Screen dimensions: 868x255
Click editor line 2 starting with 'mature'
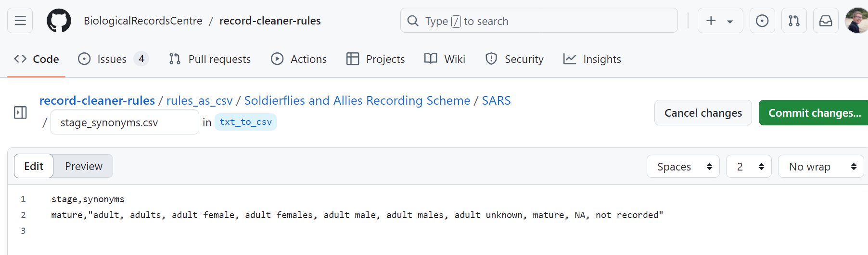click(357, 215)
